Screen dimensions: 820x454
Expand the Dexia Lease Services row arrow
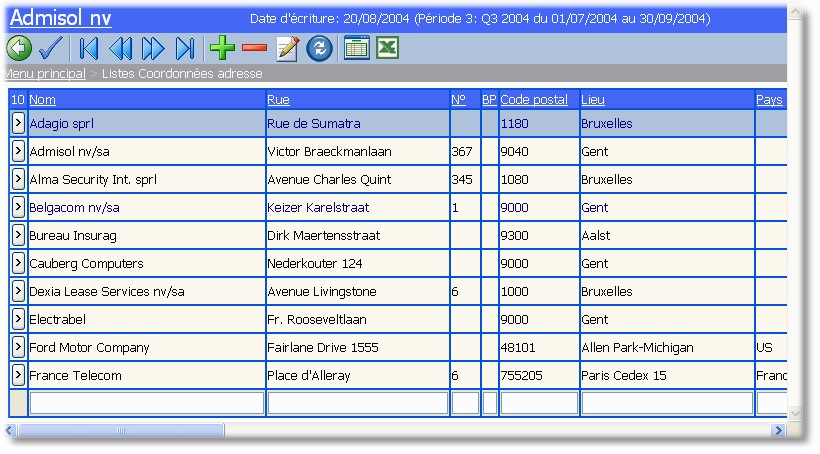[x=18, y=291]
